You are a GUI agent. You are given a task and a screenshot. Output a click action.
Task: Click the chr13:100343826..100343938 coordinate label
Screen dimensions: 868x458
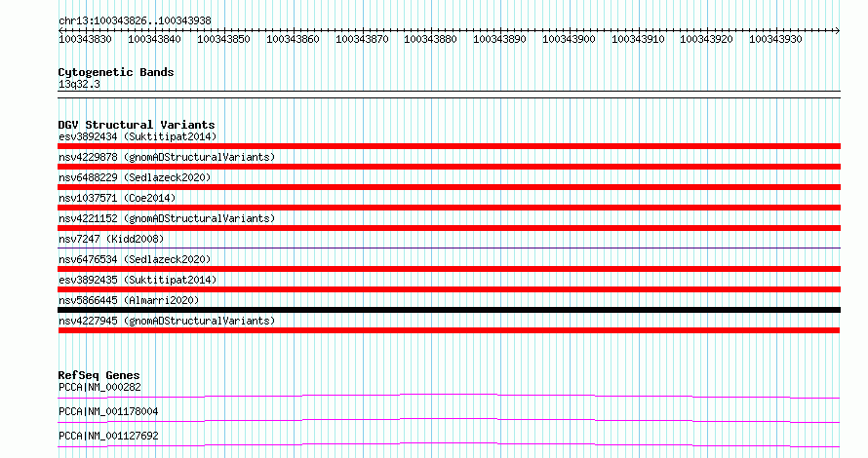135,20
